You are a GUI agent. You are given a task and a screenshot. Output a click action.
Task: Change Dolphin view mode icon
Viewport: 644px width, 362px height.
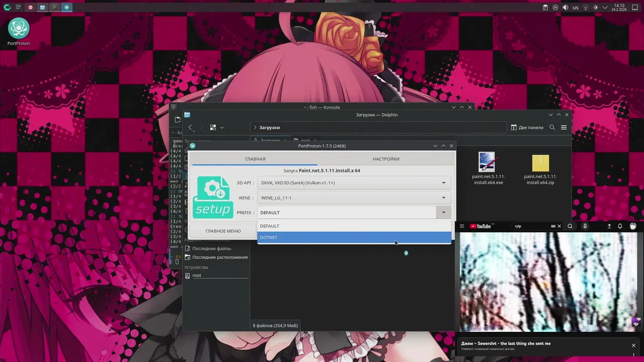point(213,128)
